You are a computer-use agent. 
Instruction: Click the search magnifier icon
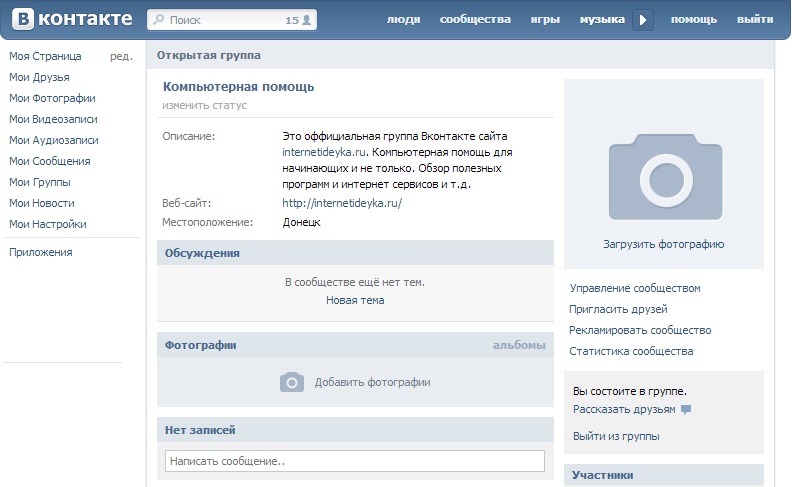(x=159, y=20)
